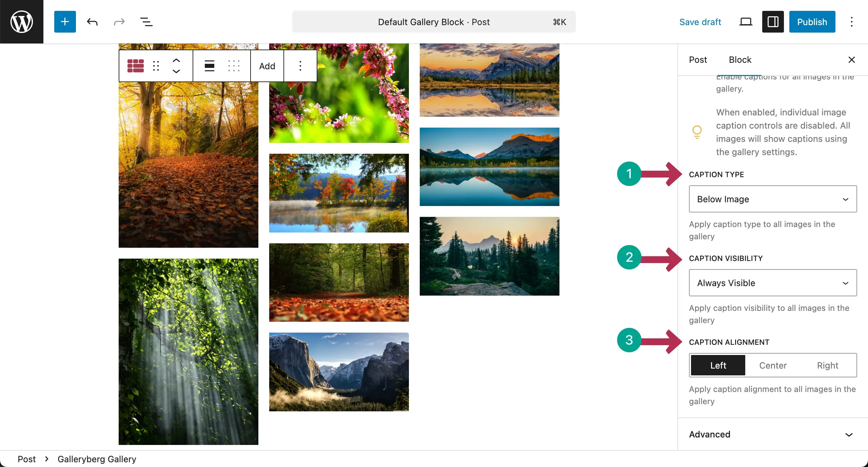Open the document overview list icon
868x467 pixels.
[x=146, y=22]
